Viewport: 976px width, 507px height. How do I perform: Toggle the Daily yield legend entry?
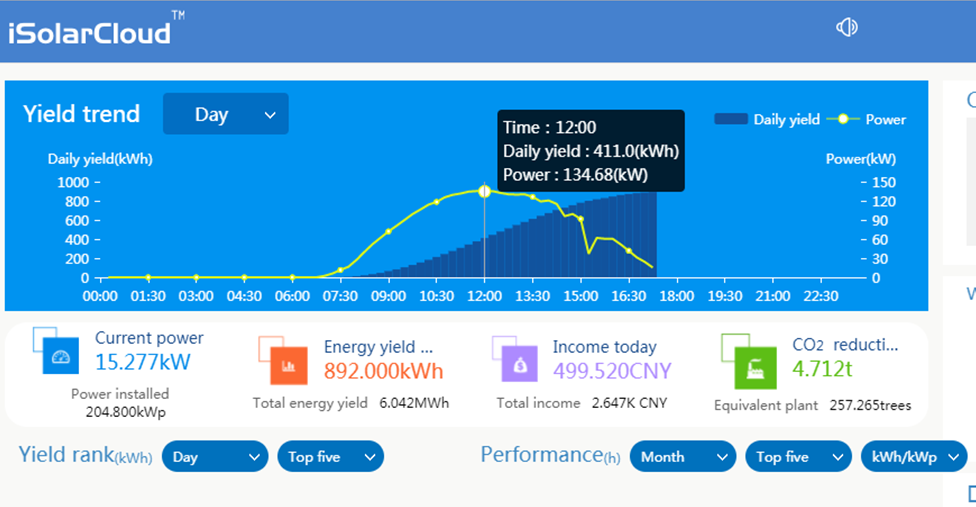click(x=767, y=119)
